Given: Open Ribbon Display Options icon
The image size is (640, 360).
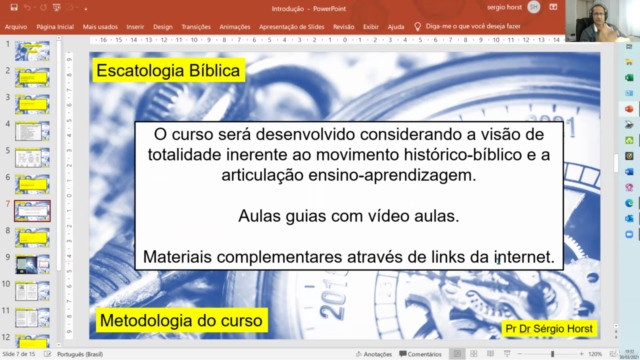Looking at the screenshot, I should pyautogui.click(x=553, y=7).
